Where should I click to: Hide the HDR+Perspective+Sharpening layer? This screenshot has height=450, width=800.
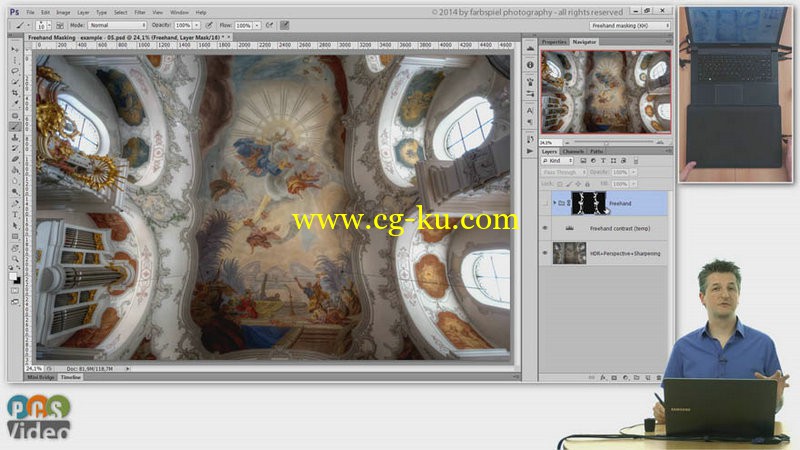pyautogui.click(x=545, y=253)
